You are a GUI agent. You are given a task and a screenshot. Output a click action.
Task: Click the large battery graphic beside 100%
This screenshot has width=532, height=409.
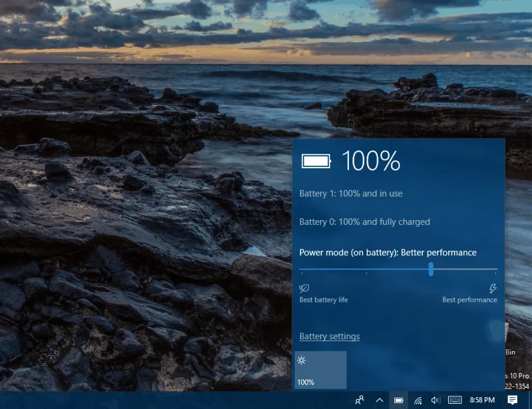coord(316,160)
